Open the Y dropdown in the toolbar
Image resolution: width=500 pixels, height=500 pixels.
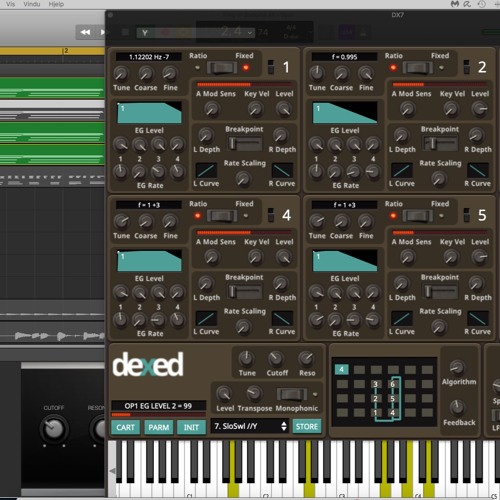pyautogui.click(x=195, y=33)
